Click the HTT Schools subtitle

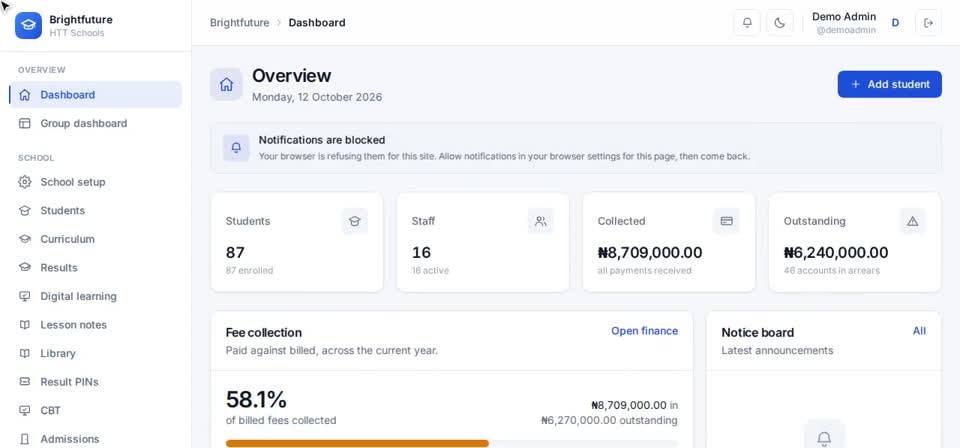pyautogui.click(x=77, y=33)
